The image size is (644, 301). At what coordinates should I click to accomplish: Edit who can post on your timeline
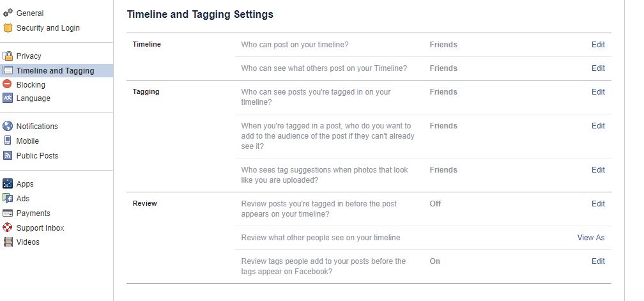pyautogui.click(x=598, y=44)
